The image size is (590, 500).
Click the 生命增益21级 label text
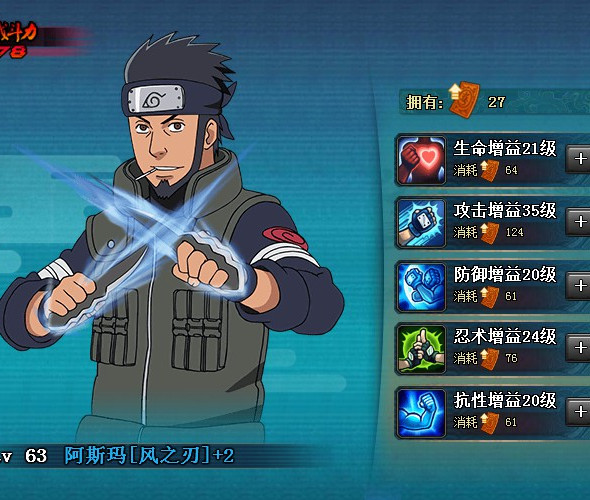click(x=505, y=148)
